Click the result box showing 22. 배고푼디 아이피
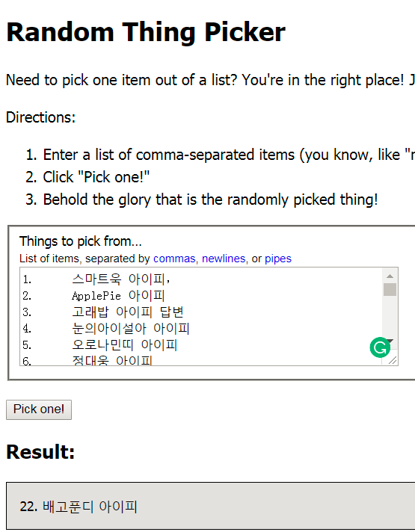415x532 pixels. coord(211,506)
